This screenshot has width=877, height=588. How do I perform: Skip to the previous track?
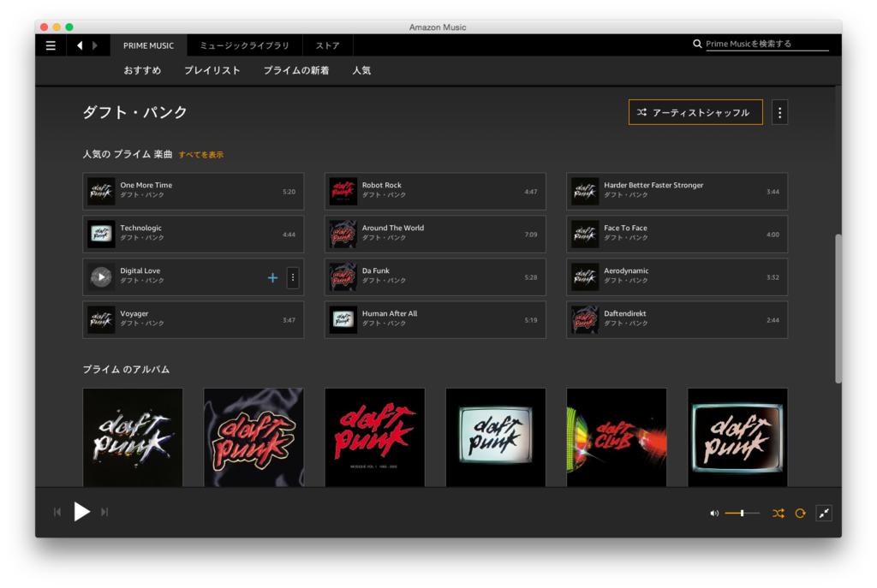pyautogui.click(x=57, y=512)
